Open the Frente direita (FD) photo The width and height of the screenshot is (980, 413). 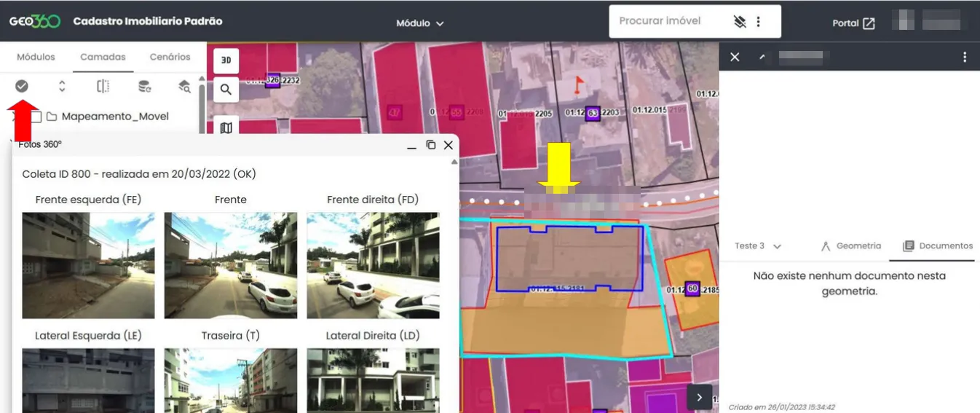(373, 265)
